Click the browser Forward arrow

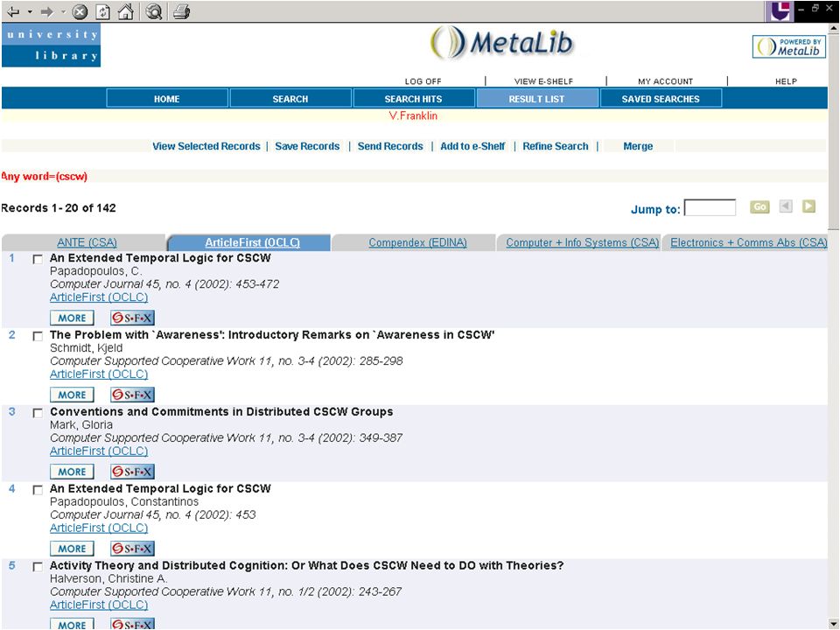[x=47, y=11]
